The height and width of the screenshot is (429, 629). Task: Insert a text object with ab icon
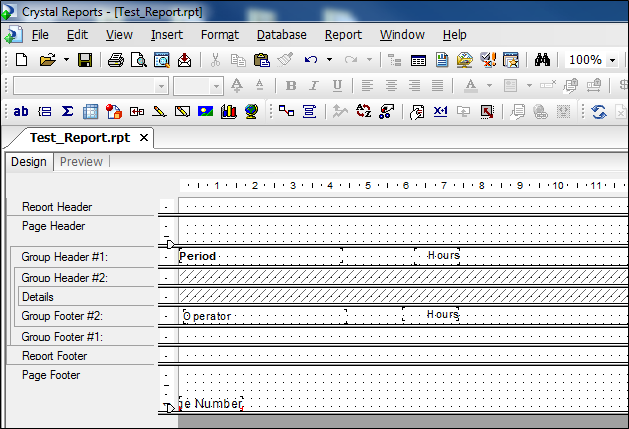[x=21, y=111]
